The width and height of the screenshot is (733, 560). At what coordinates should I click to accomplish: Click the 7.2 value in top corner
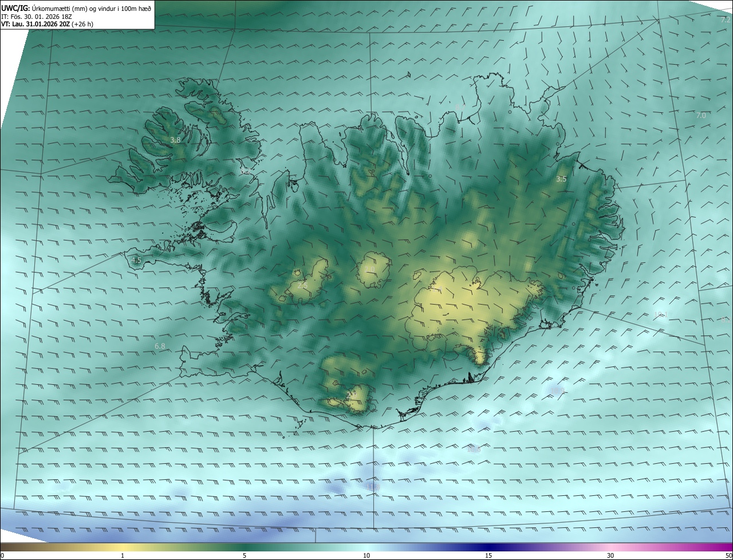pyautogui.click(x=726, y=20)
